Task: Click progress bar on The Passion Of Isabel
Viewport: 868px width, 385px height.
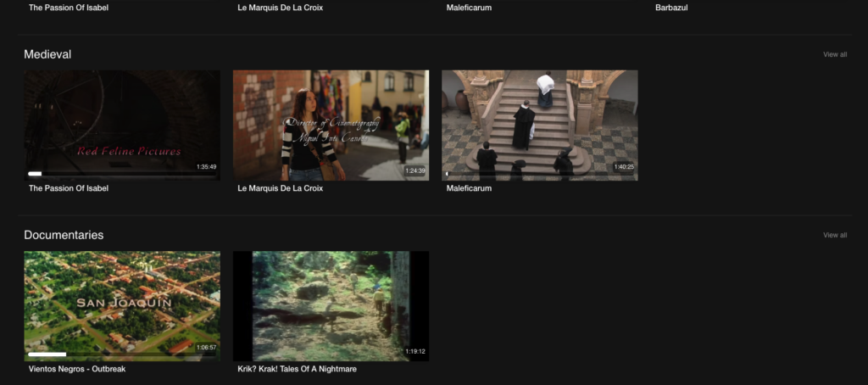Action: (122, 174)
